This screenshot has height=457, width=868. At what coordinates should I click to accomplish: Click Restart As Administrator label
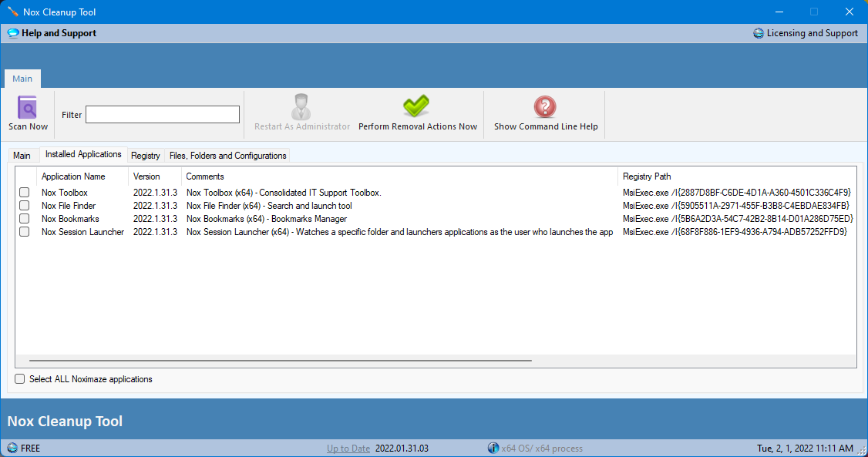point(302,126)
